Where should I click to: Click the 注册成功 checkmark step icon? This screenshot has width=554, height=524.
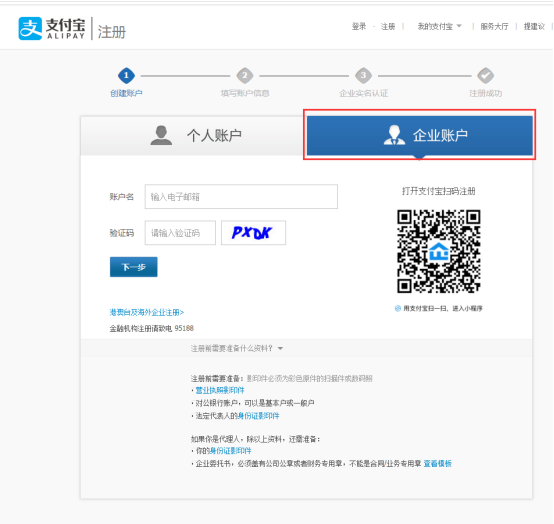(486, 75)
